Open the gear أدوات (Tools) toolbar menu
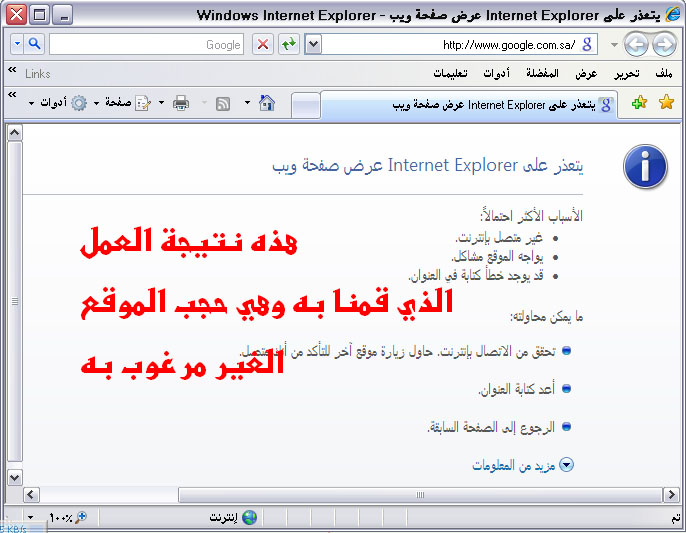Viewport: 686px width, 533px height. click(x=58, y=103)
